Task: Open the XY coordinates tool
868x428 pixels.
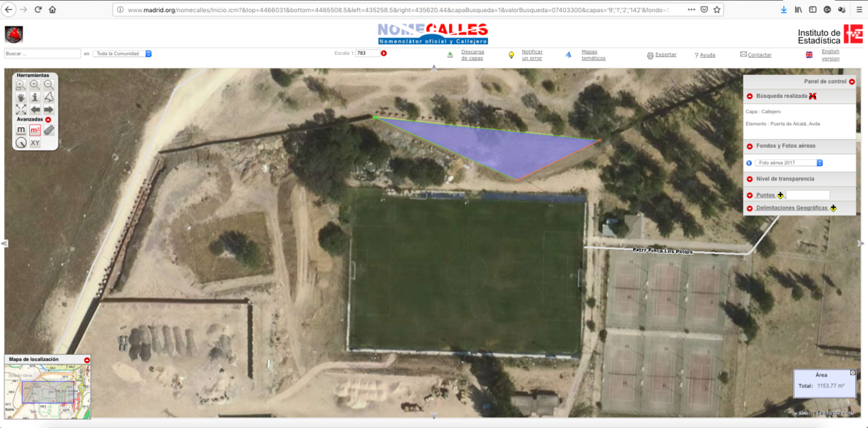Action: pyautogui.click(x=35, y=143)
